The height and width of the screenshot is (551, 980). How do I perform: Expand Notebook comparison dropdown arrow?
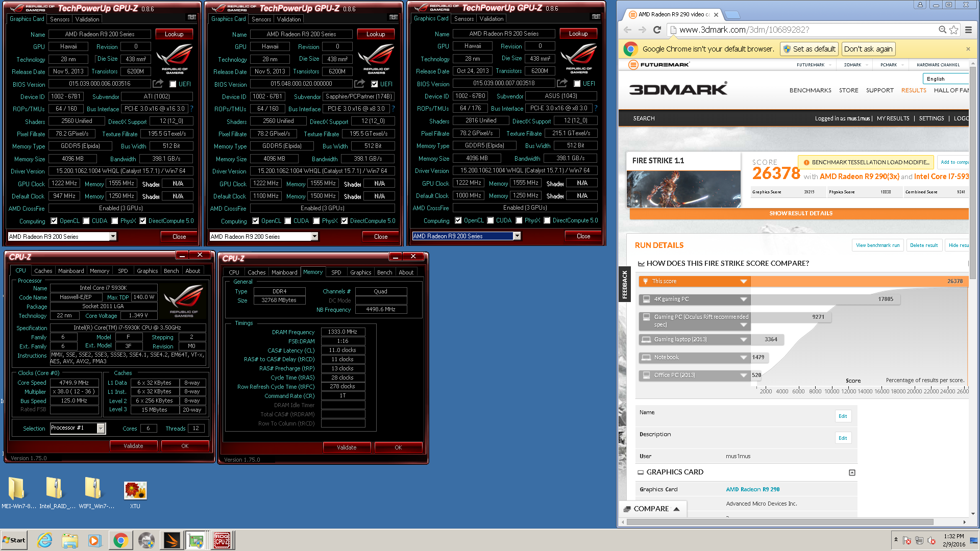744,358
